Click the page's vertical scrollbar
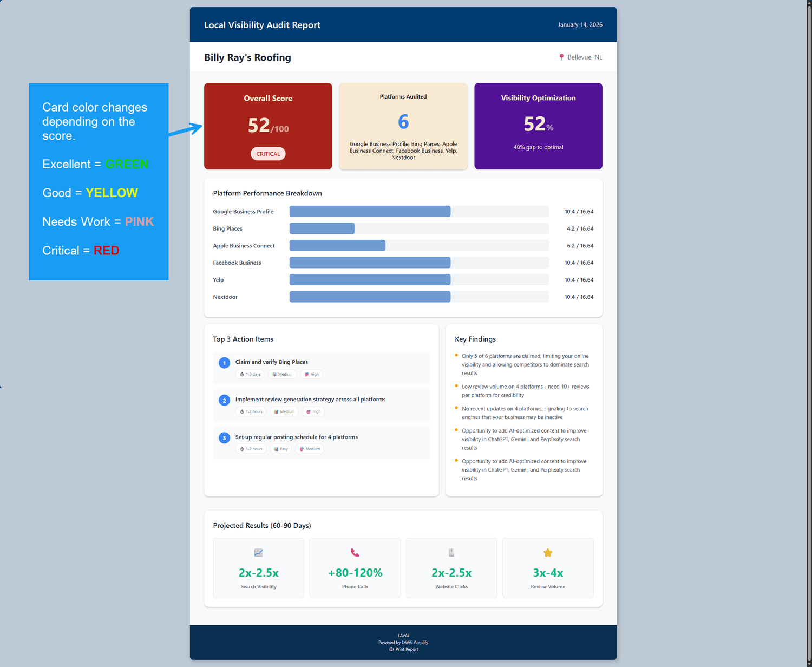This screenshot has height=667, width=812. coord(809,333)
